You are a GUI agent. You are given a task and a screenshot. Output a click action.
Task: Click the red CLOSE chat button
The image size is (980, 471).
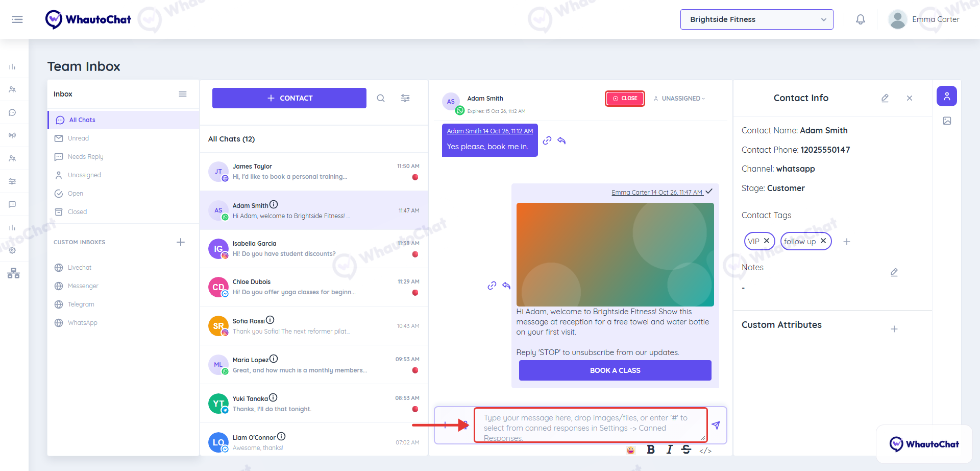(625, 99)
